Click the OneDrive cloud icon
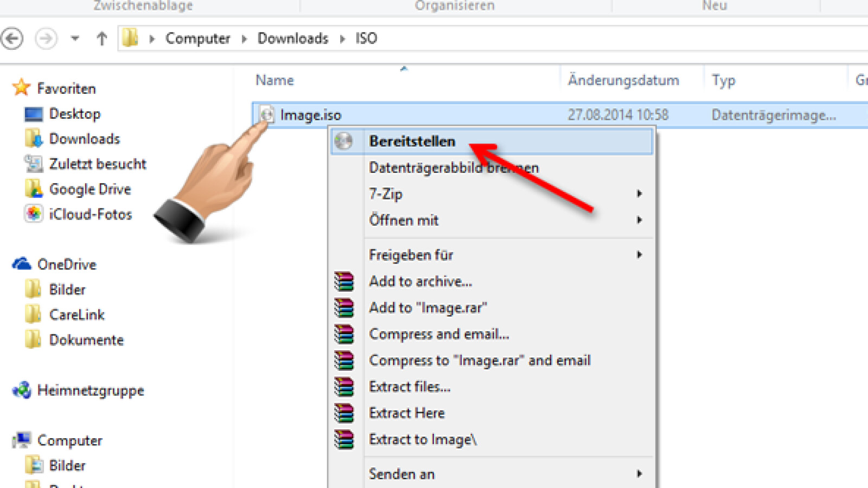 pos(22,264)
